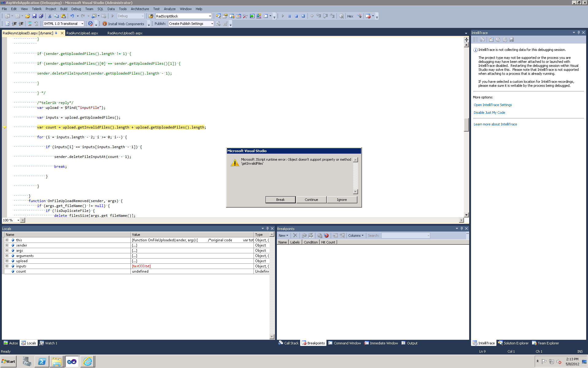Click the Continue button in error dialog
Viewport: 588px width, 368px height.
311,200
